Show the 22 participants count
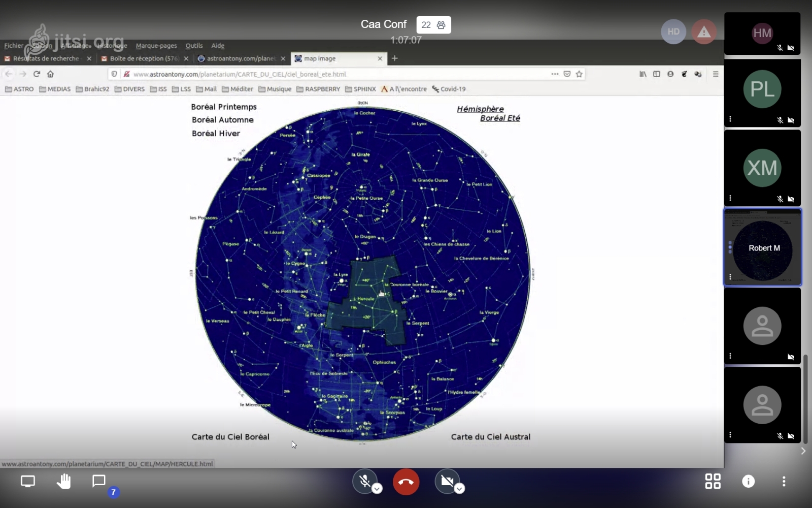 (433, 25)
